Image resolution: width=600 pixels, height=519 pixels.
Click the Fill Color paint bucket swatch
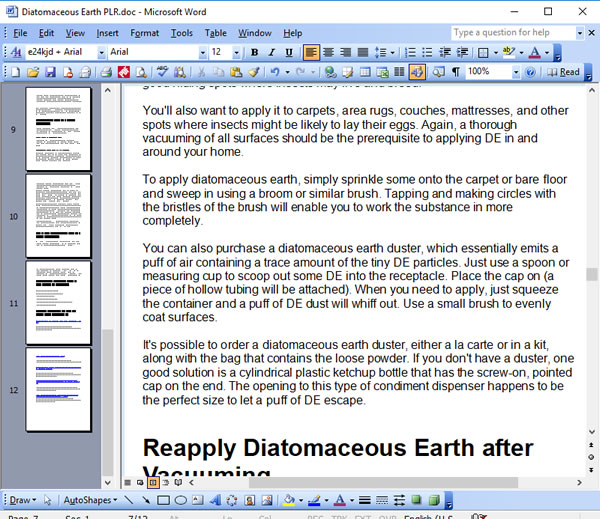click(289, 500)
